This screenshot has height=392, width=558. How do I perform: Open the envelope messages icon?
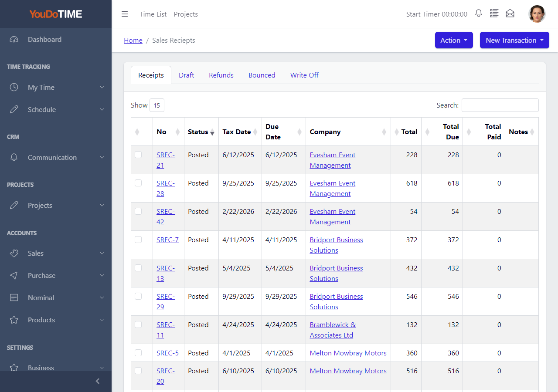coord(510,14)
